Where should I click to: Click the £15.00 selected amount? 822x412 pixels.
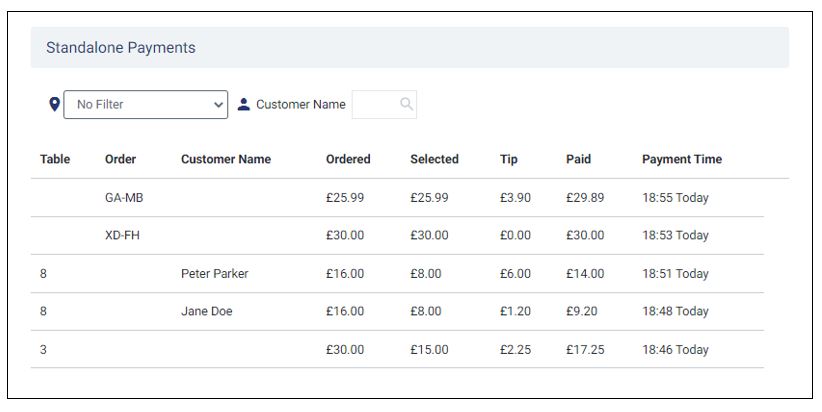point(429,350)
